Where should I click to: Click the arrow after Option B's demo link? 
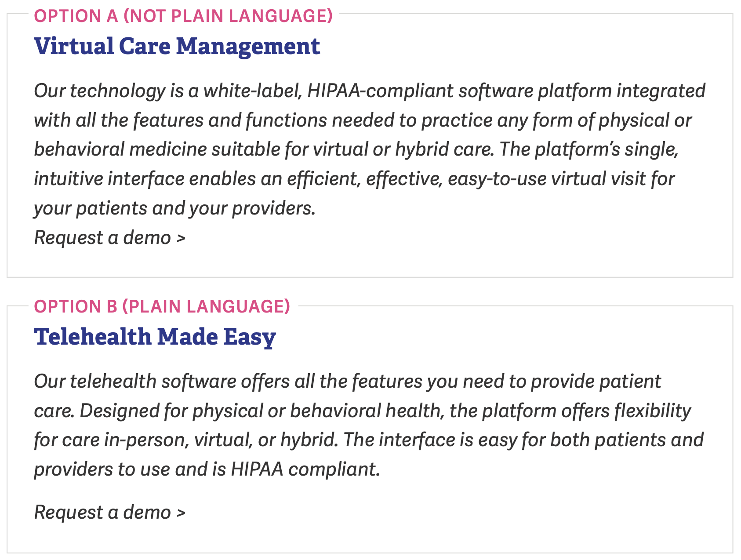tap(181, 513)
